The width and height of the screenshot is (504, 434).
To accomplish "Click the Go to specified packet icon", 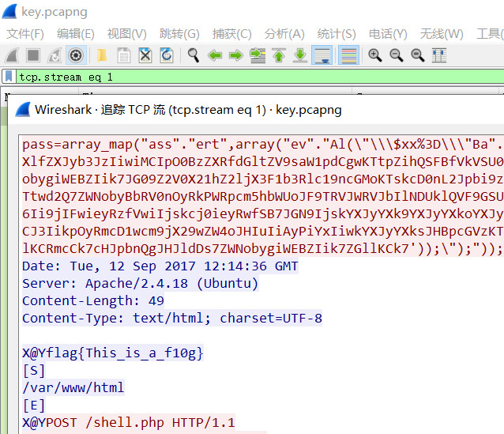I will (x=258, y=55).
